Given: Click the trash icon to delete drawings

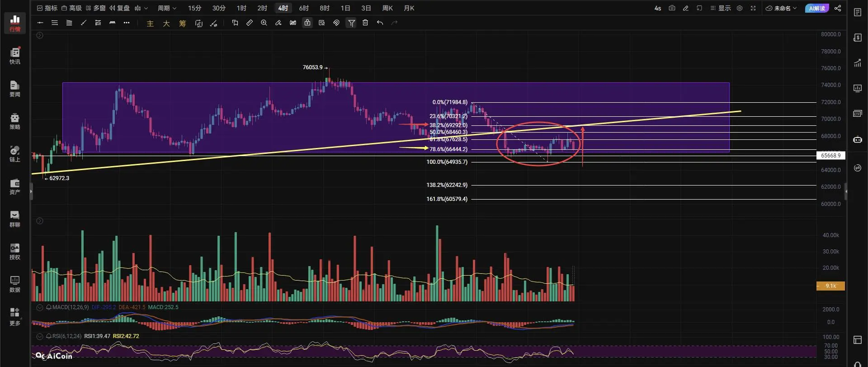Looking at the screenshot, I should (365, 23).
